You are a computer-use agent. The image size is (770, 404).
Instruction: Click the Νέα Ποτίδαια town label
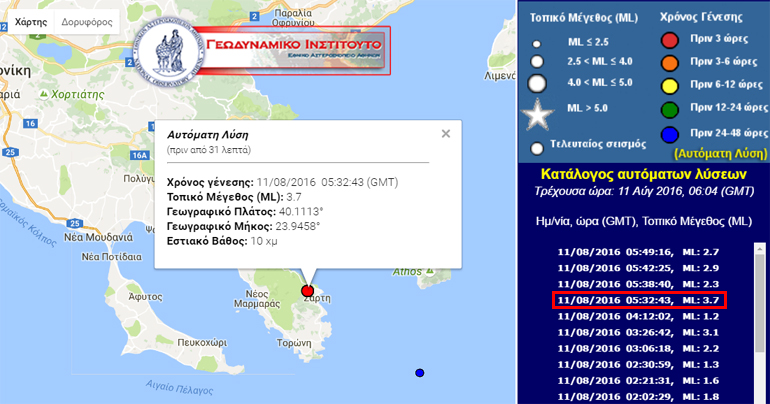tap(111, 257)
